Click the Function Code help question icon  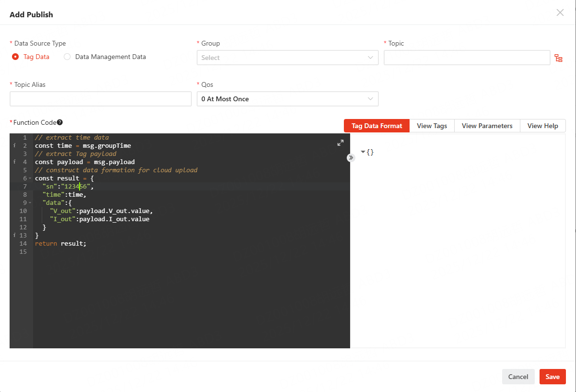click(60, 122)
